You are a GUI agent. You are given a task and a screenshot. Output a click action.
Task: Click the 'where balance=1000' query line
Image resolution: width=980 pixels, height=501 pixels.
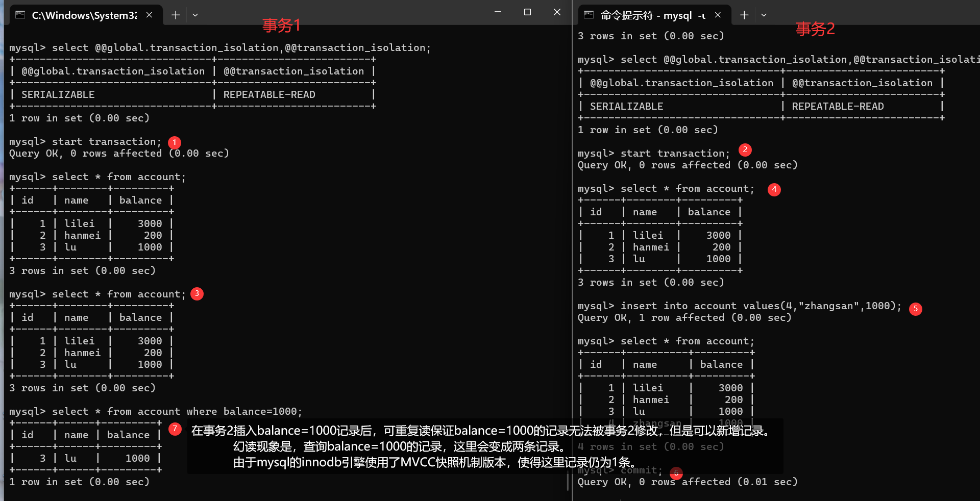pyautogui.click(x=156, y=411)
